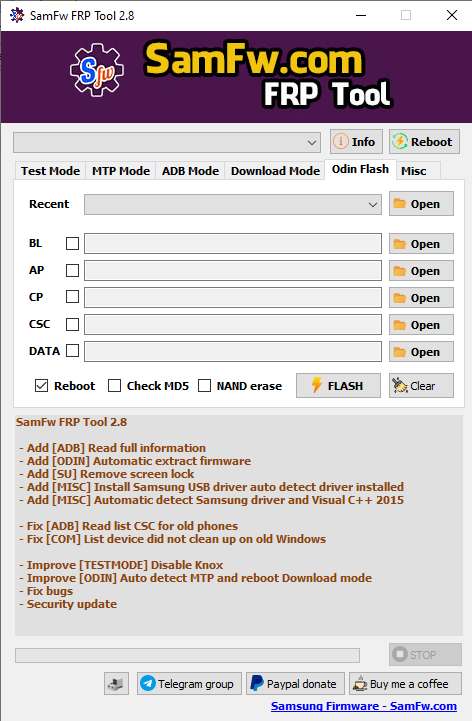472x721 pixels.
Task: Open an AP firmware file
Action: (x=421, y=271)
